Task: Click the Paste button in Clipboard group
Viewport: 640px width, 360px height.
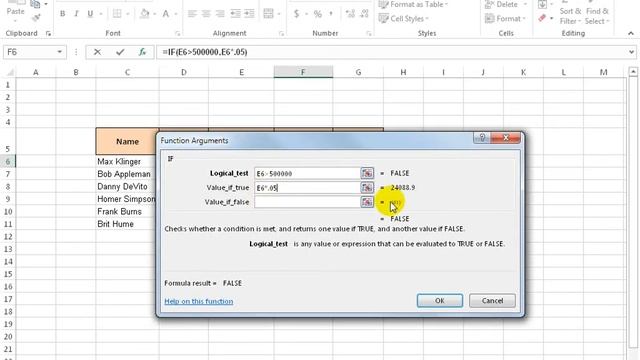Action: click(16, 10)
